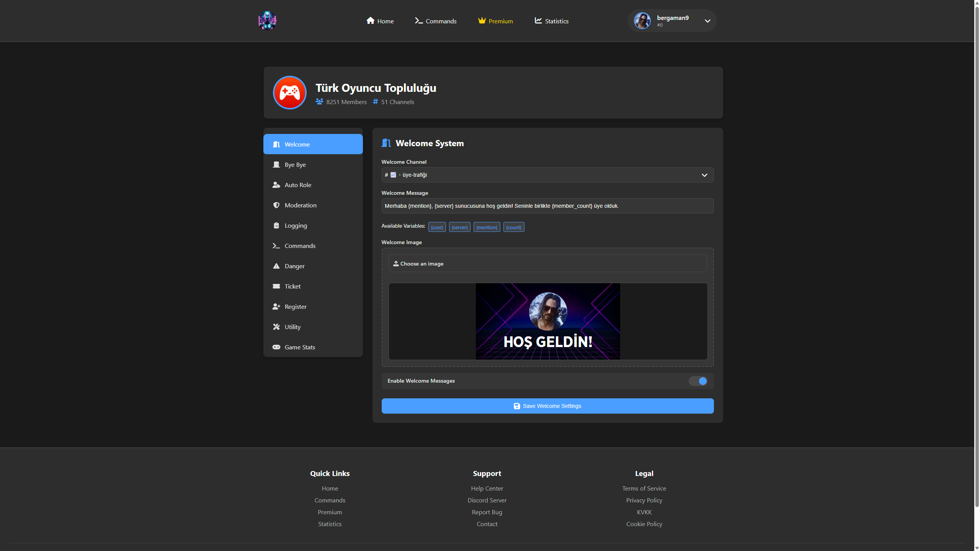
Task: Click the Game Stats gamepad icon
Action: tap(276, 347)
